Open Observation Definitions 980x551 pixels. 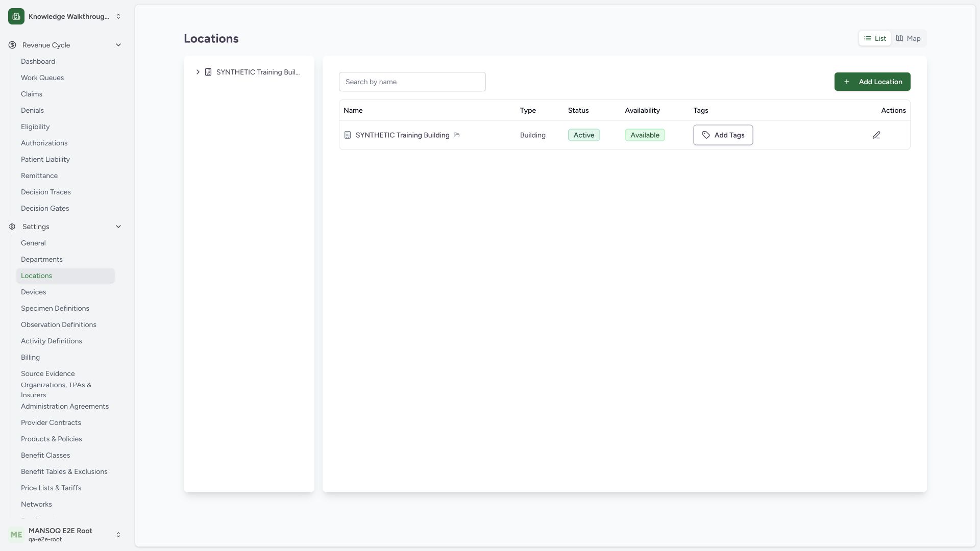pyautogui.click(x=65, y=324)
